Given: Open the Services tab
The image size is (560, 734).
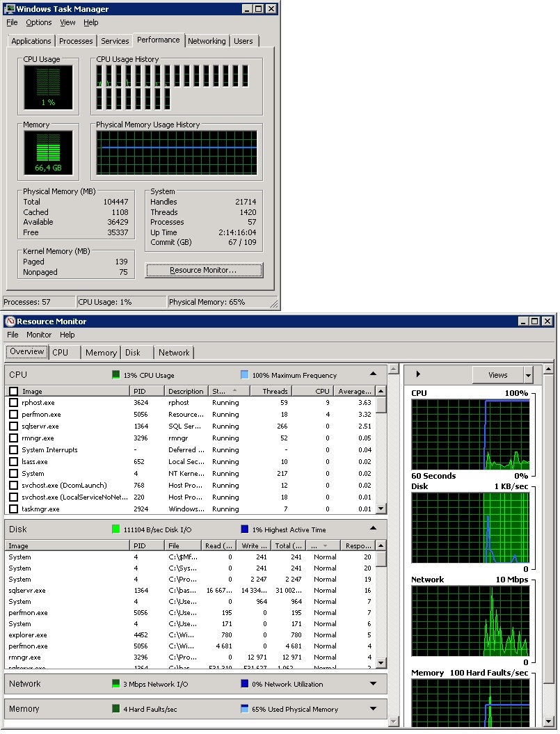Looking at the screenshot, I should (x=115, y=41).
